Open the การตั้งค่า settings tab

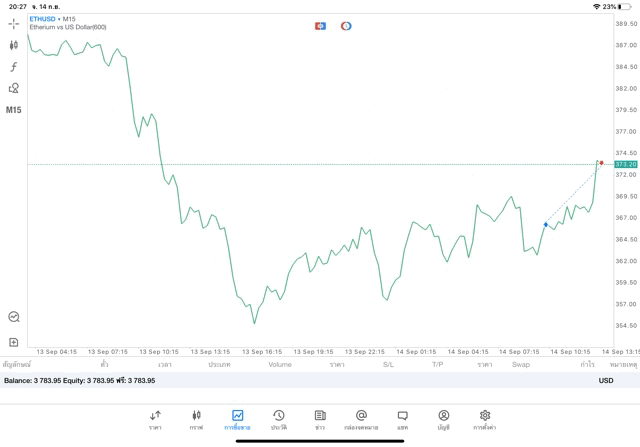pos(485,419)
